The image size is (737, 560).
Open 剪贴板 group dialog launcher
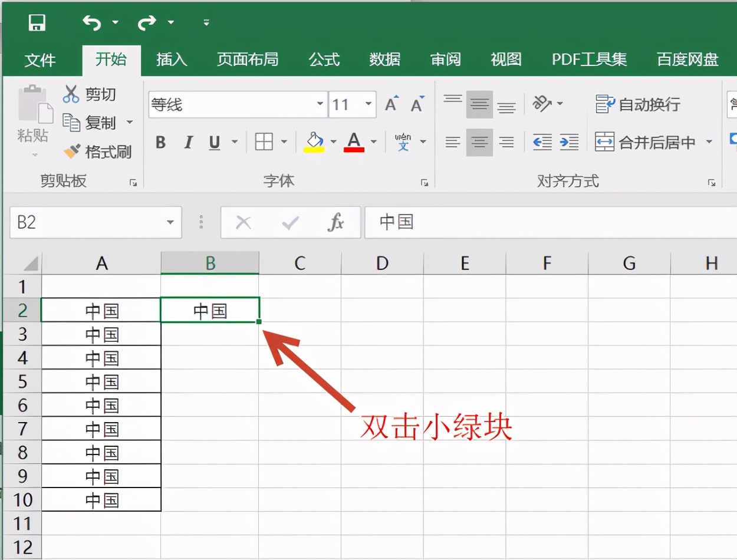(x=133, y=183)
